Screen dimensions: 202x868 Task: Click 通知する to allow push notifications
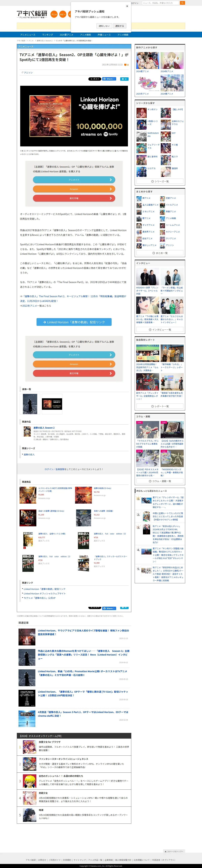120,26
